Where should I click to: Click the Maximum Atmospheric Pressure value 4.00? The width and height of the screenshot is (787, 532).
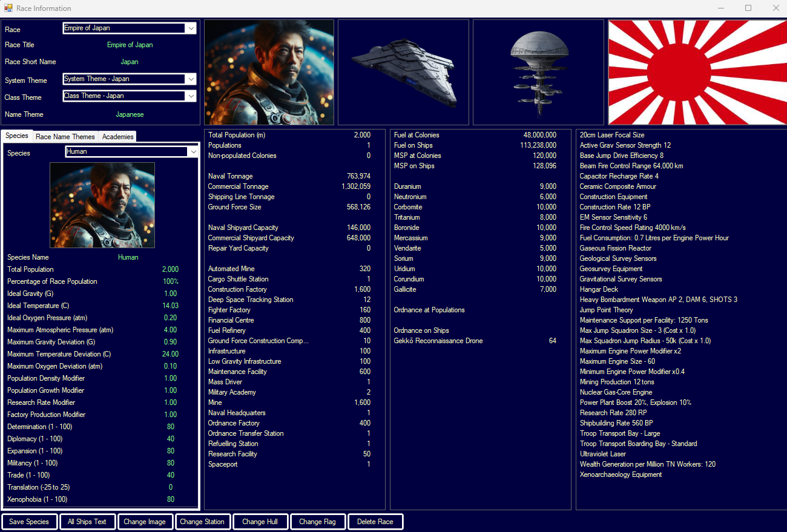[x=171, y=330]
